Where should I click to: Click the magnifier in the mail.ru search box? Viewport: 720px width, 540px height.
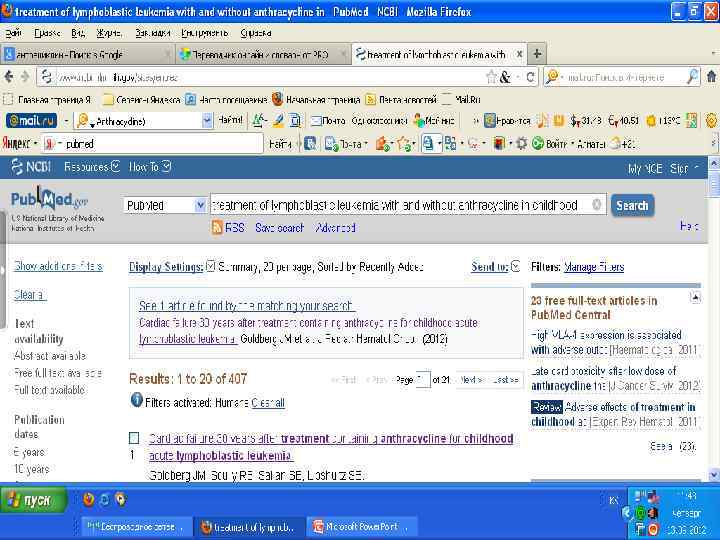692,77
